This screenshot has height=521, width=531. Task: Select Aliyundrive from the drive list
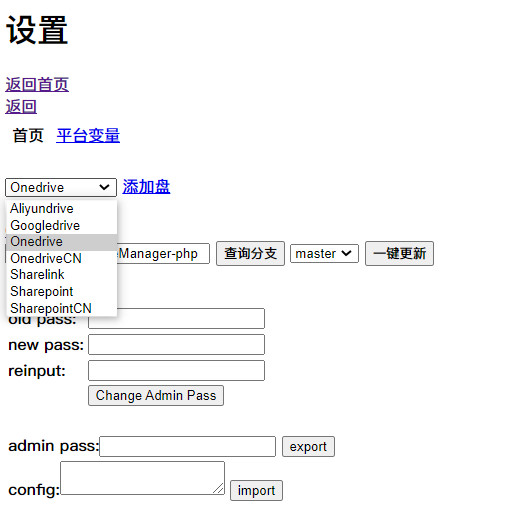tap(62, 208)
